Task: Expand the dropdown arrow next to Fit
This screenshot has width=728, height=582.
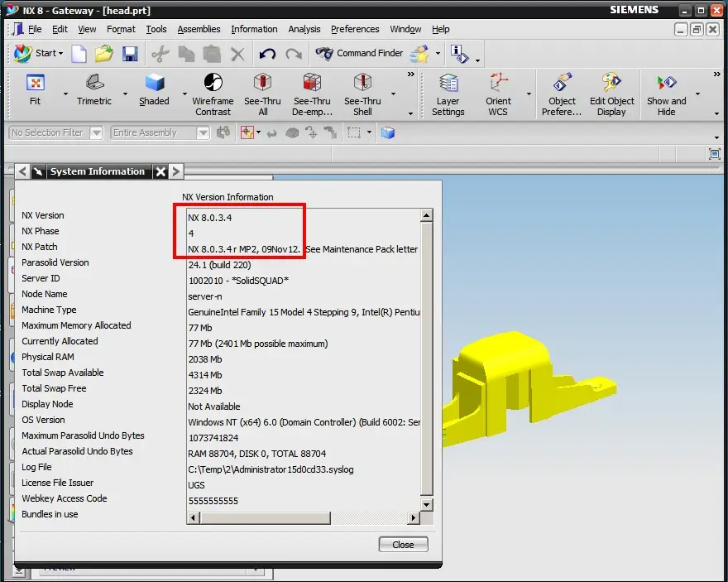Action: [65, 94]
